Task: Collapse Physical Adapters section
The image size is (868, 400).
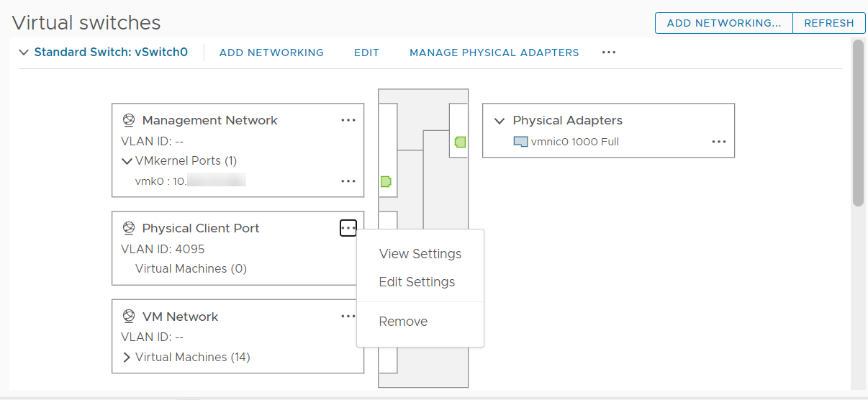Action: pyautogui.click(x=499, y=121)
